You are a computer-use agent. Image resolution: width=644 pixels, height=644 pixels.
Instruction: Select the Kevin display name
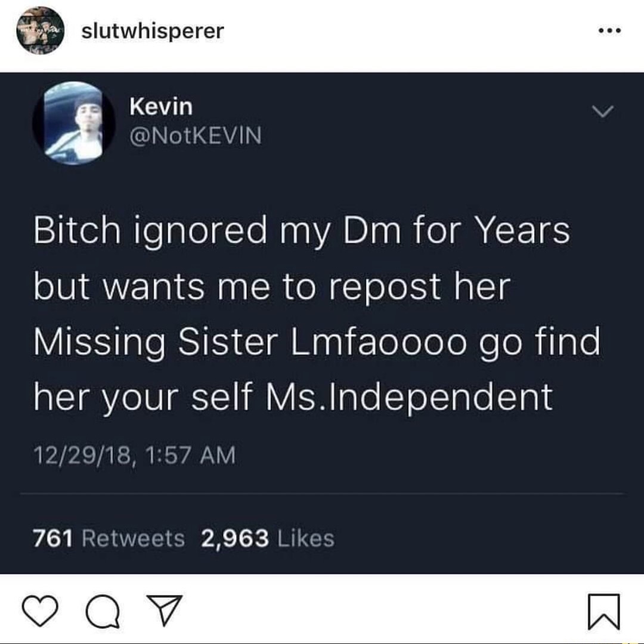[161, 107]
